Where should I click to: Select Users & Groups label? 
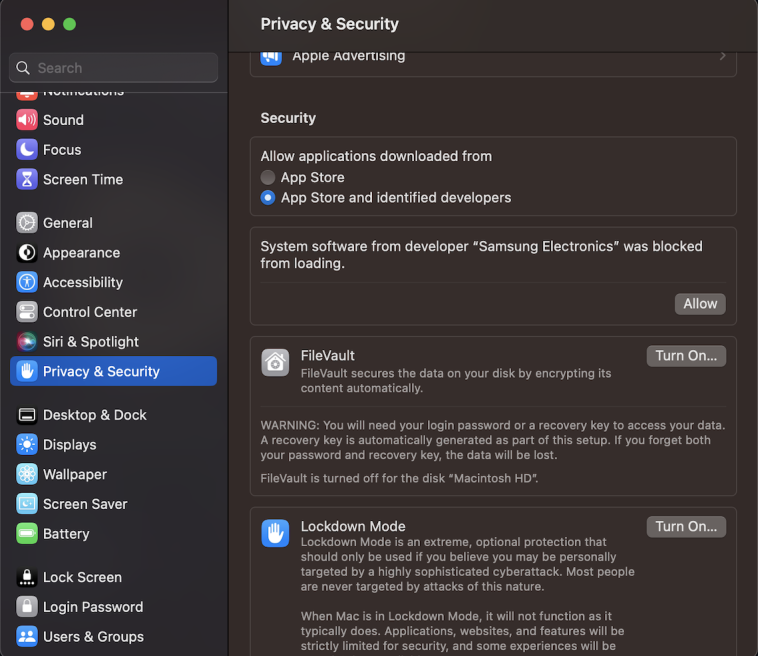[93, 637]
